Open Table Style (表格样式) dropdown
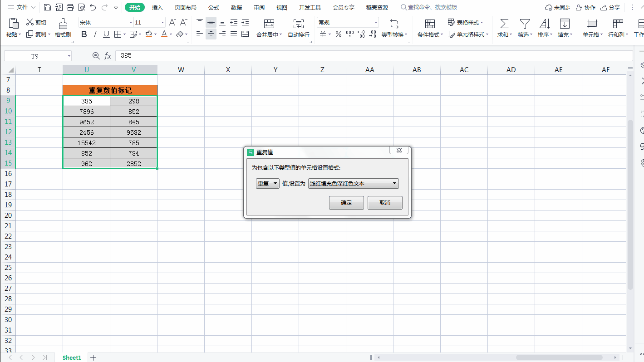 (x=466, y=22)
